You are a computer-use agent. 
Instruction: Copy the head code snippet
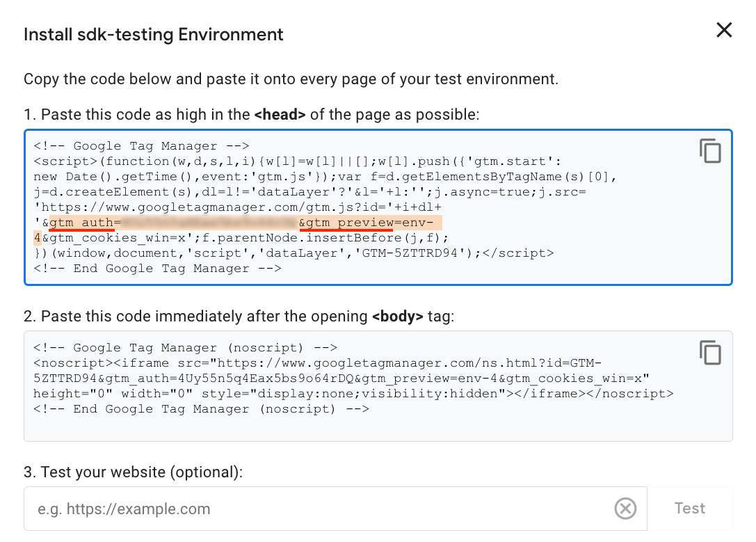tap(710, 151)
